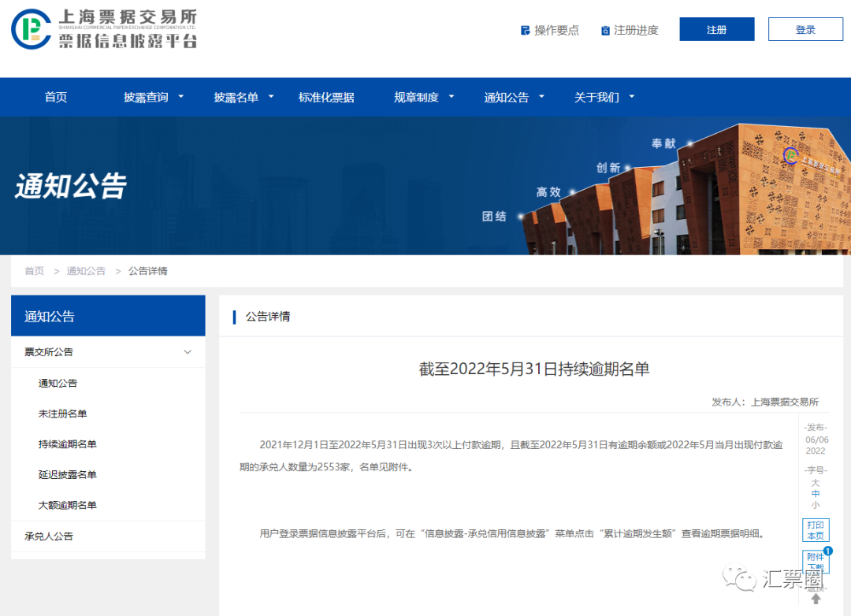This screenshot has width=851, height=616.
Task: Open 披露查询 navigation menu
Action: click(x=146, y=97)
